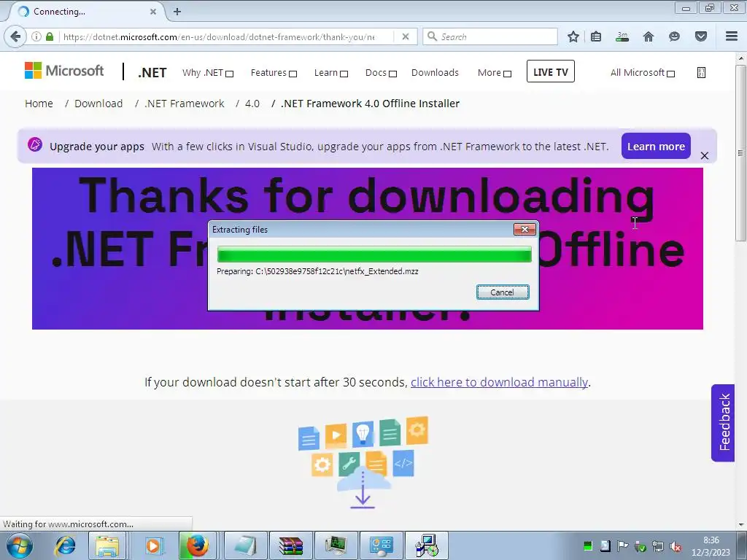This screenshot has height=560, width=747.
Task: Close the Extracting files dialog window
Action: click(x=525, y=230)
